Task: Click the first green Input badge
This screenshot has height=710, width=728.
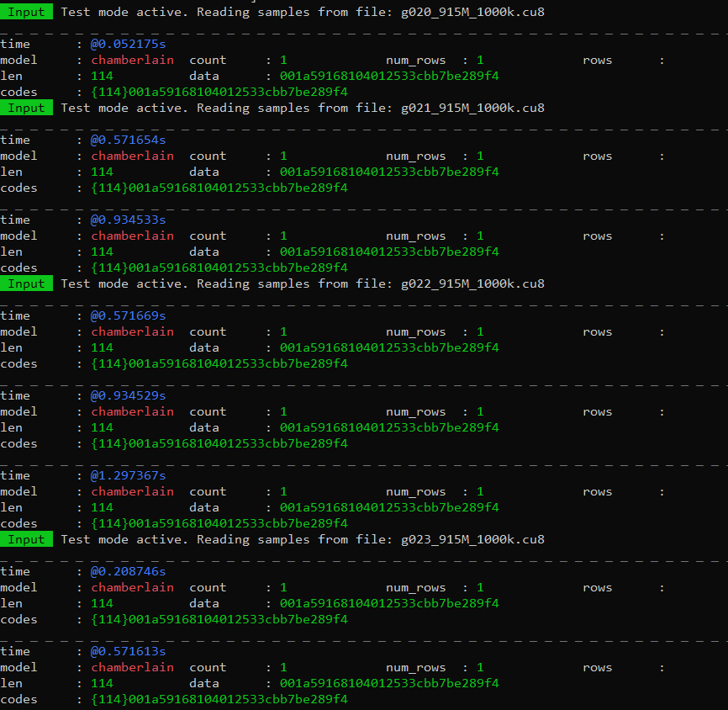Action: 26,12
